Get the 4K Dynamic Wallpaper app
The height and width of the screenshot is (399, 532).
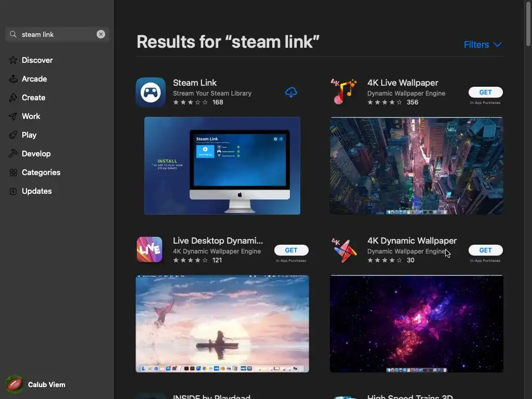click(x=486, y=250)
